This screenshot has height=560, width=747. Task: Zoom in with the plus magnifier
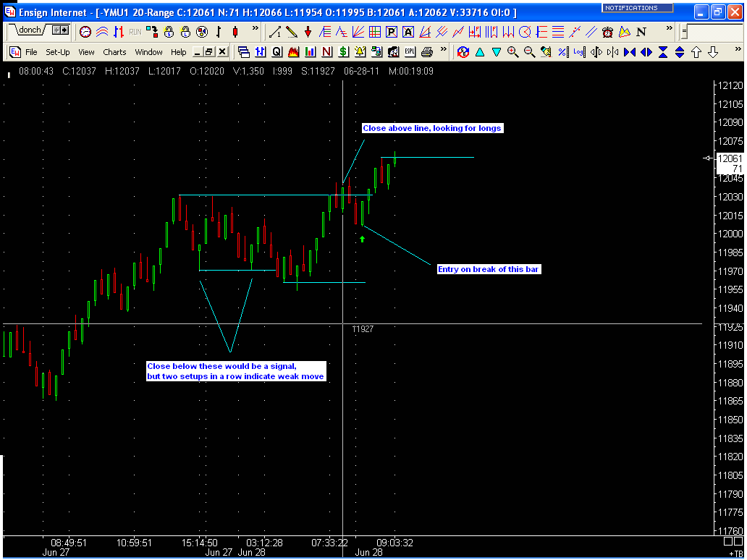(x=513, y=52)
